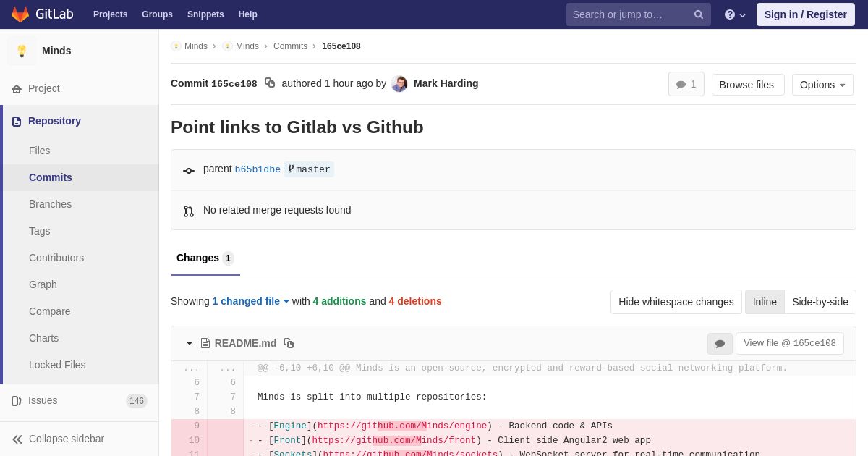
Task: Open the Groups menu
Action: coord(157,14)
